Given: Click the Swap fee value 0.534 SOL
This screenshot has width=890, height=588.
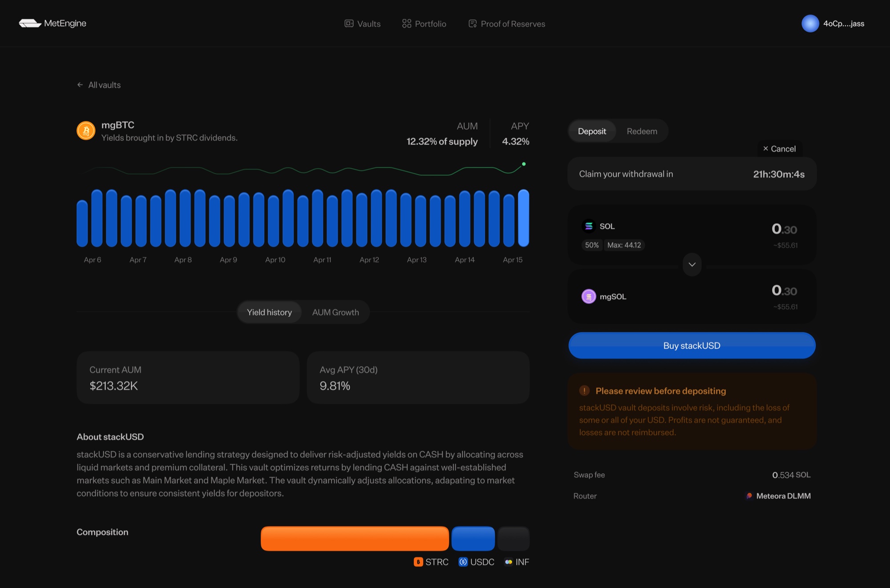Looking at the screenshot, I should 791,475.
